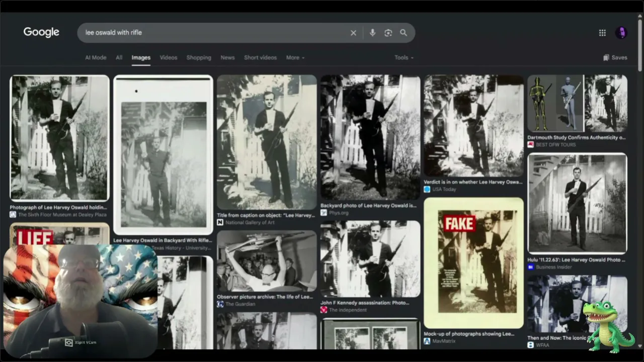Click 'The Guardian' source text
Image resolution: width=644 pixels, height=362 pixels.
[x=240, y=304]
